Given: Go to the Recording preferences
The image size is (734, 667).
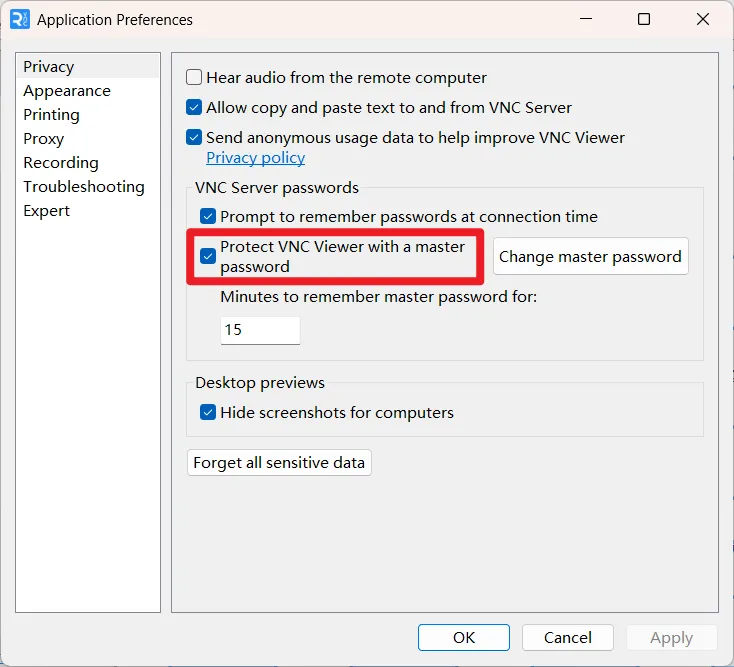Looking at the screenshot, I should [61, 163].
